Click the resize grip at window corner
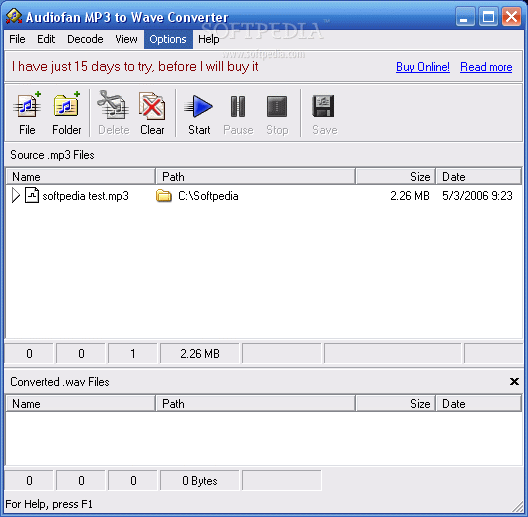This screenshot has height=517, width=528. coord(517,506)
